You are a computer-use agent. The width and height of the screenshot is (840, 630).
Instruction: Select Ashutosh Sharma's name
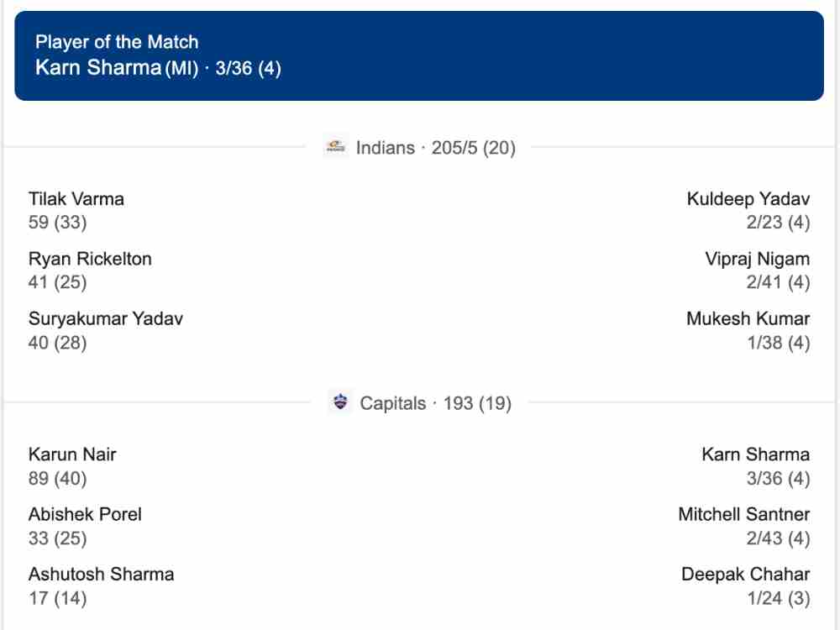tap(102, 575)
